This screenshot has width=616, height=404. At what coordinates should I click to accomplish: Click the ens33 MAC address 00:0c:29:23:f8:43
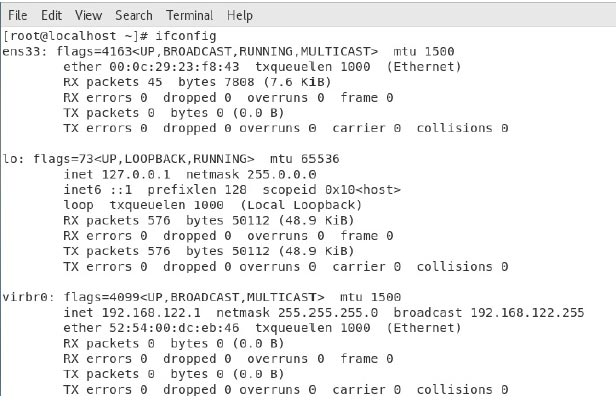pyautogui.click(x=174, y=67)
